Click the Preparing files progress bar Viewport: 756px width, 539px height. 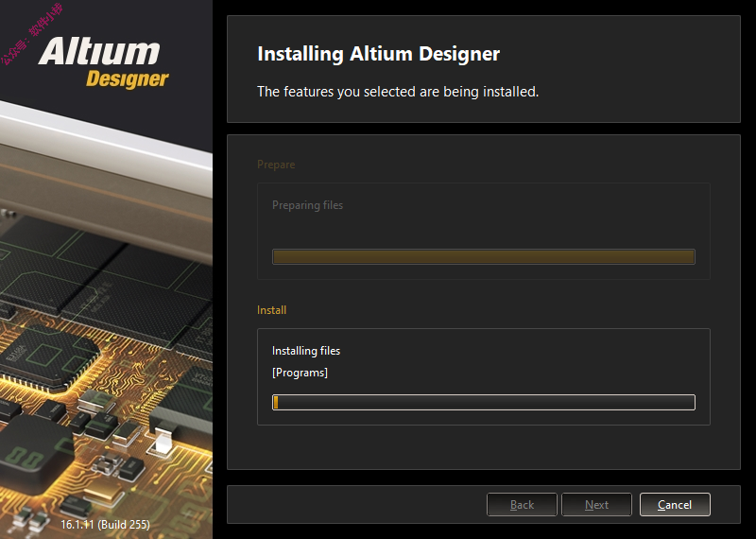coord(484,256)
